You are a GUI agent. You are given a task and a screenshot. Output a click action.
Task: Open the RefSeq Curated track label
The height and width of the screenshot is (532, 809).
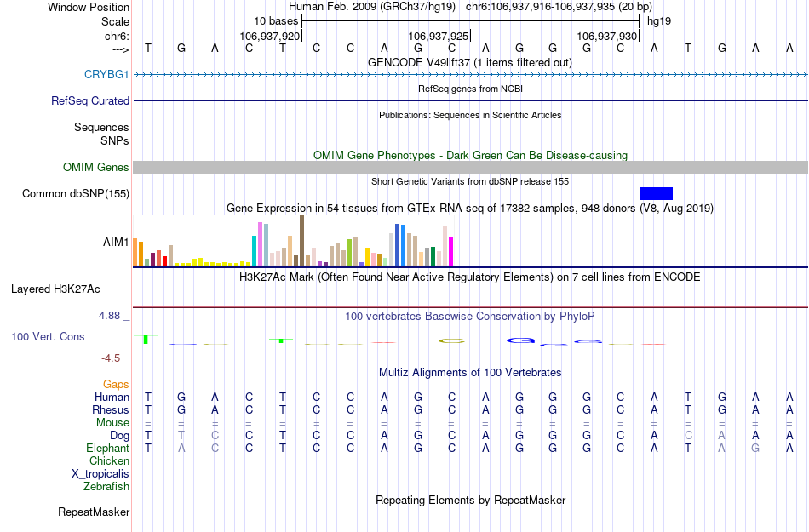click(x=89, y=100)
